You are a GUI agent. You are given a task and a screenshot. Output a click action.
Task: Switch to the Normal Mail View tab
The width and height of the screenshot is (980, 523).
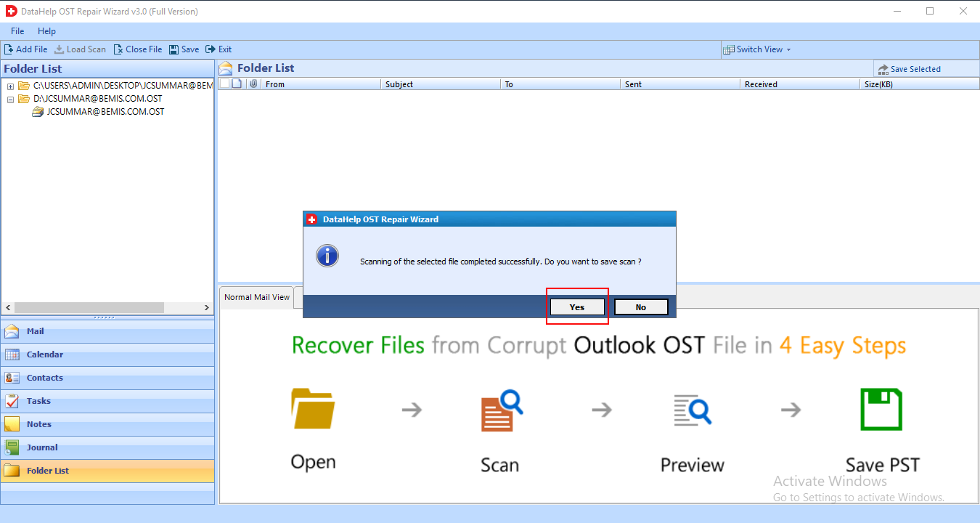[257, 297]
